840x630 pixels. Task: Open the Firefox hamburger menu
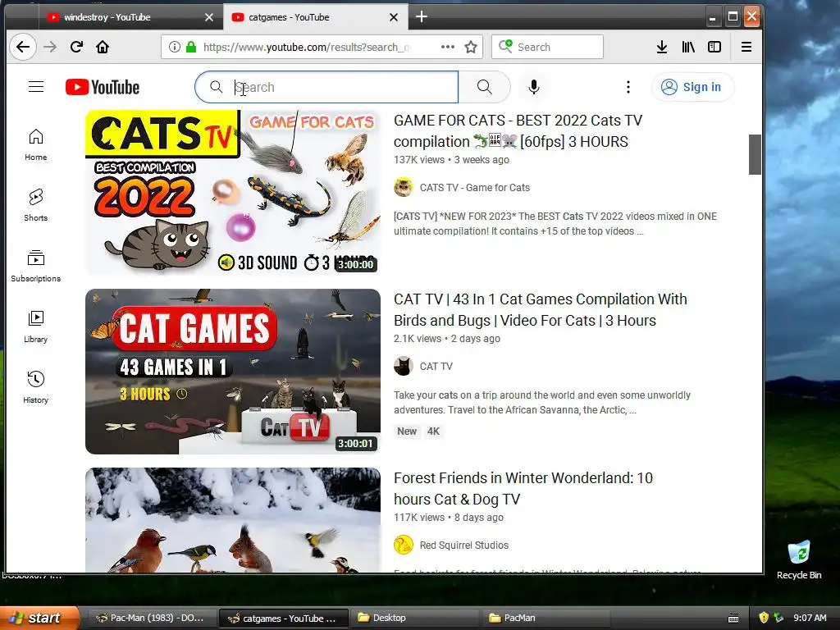point(746,47)
